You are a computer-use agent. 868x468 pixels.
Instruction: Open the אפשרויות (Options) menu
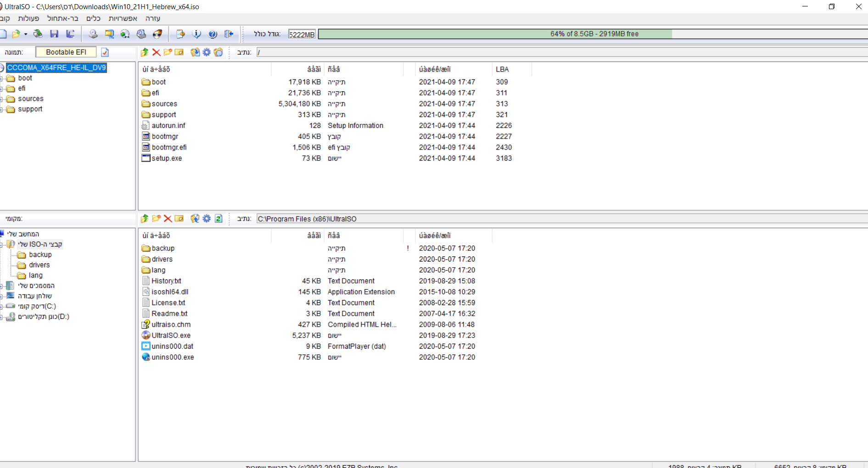123,18
